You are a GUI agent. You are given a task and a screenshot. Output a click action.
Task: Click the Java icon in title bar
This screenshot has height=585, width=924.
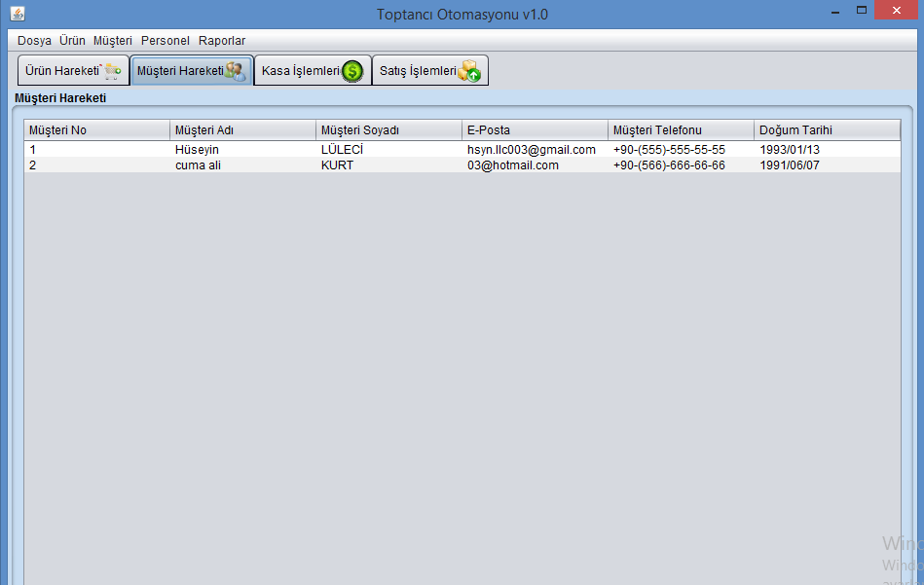click(17, 14)
